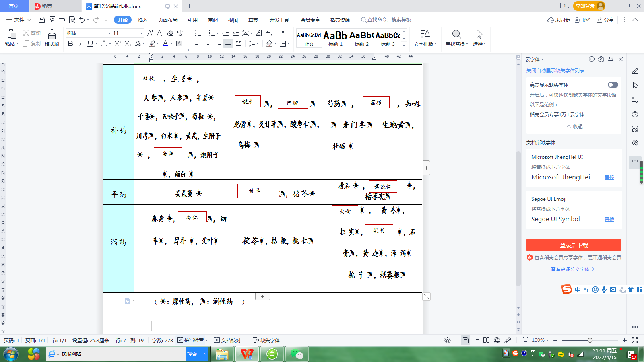Open settings gear in font panel
The image size is (644, 362).
(601, 59)
